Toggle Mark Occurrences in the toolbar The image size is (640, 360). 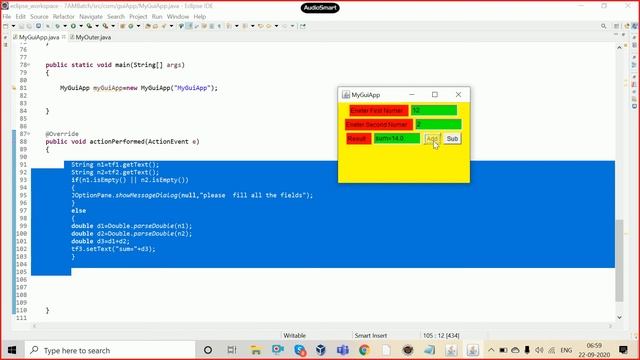click(189, 26)
